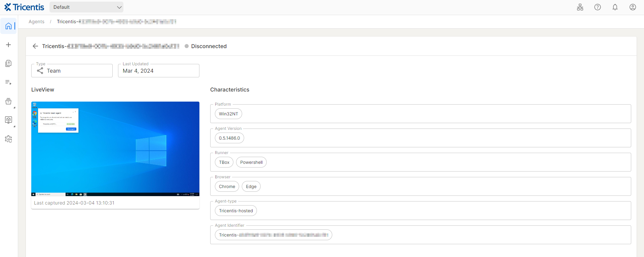
Task: Open the stacked archive box sidebar icon
Action: 8,101
